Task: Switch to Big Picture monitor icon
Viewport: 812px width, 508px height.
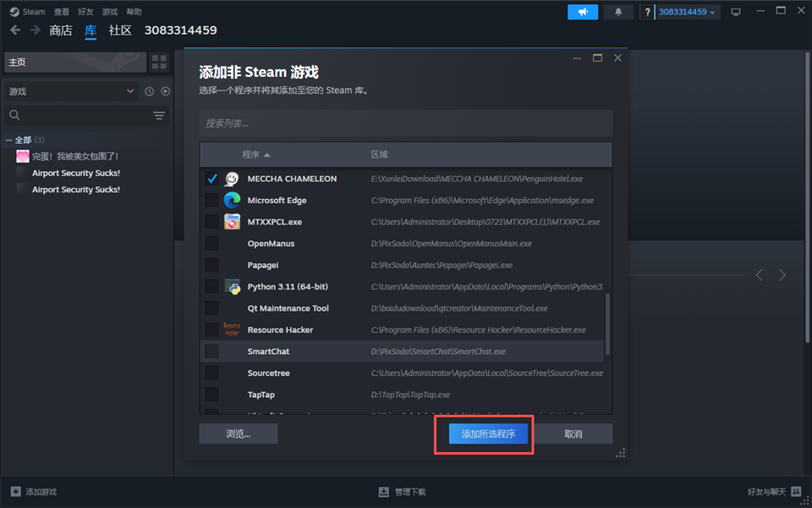Action: (736, 12)
